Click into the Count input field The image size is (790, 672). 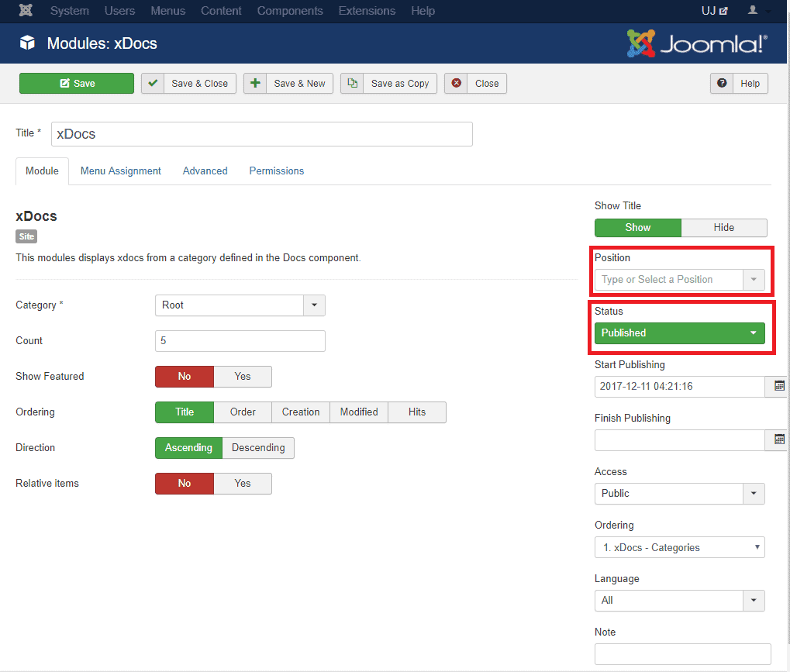240,341
